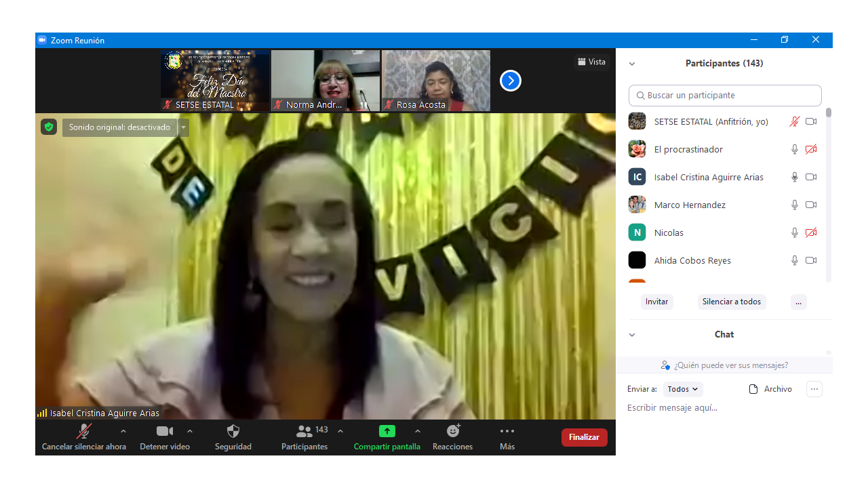Expand video options arrow beside Detener video
Image resolution: width=868 pixels, height=488 pixels.
click(x=190, y=431)
